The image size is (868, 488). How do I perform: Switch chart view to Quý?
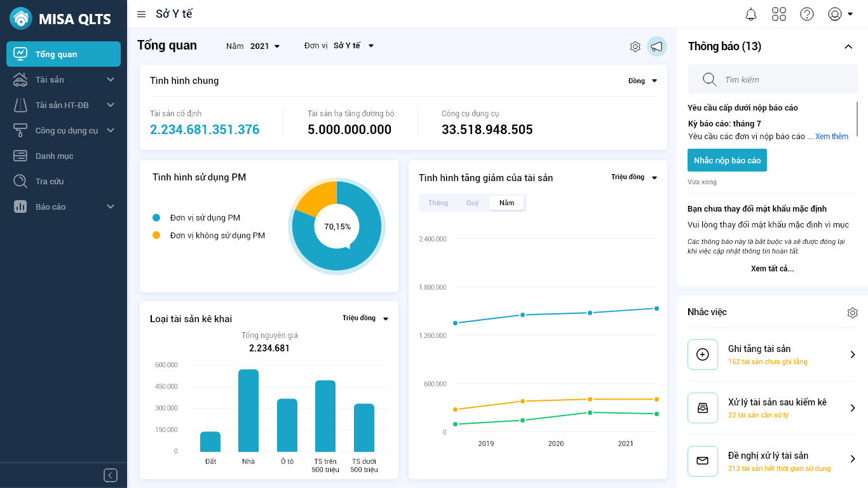pos(473,203)
